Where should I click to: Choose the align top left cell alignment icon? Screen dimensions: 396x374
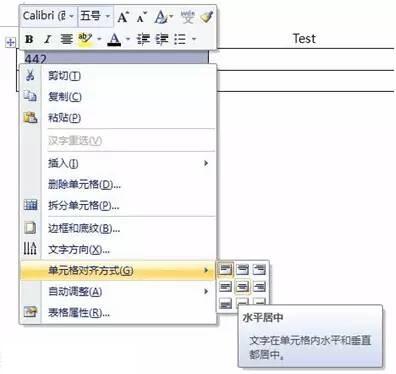(225, 269)
